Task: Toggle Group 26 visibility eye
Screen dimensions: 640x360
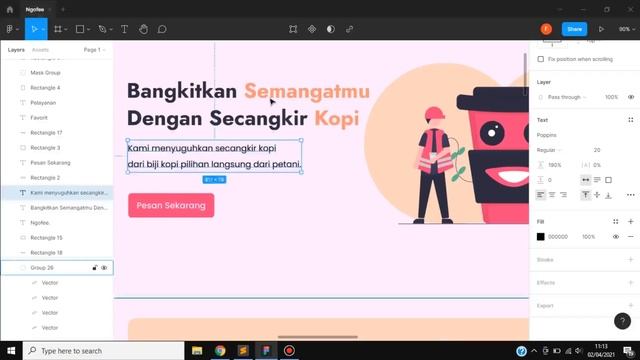Action: coord(104,268)
